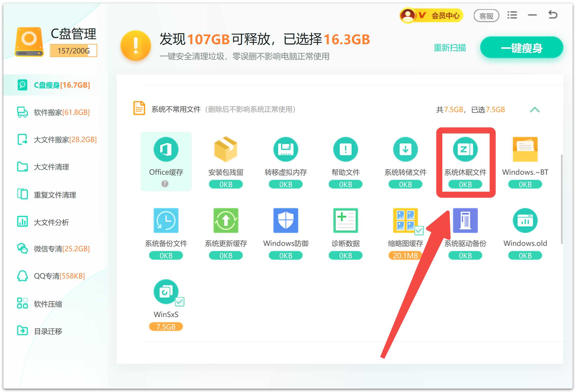Image resolution: width=576 pixels, height=392 pixels.
Task: Open the 会员中心 membership button
Action: click(431, 15)
